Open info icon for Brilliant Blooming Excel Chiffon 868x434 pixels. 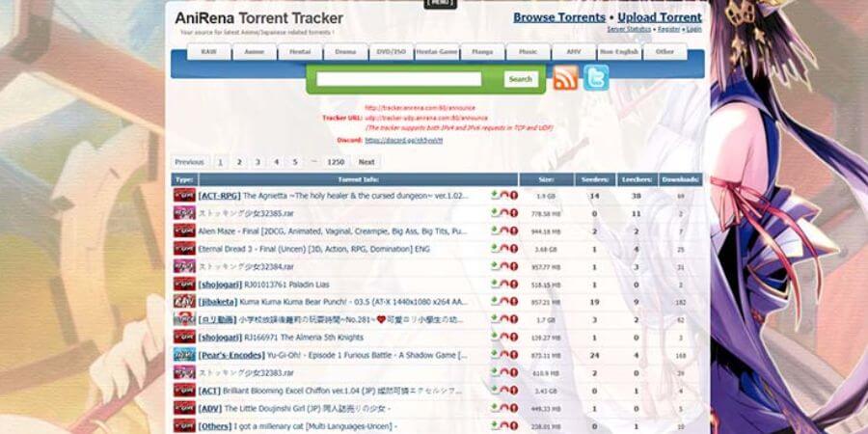[514, 390]
